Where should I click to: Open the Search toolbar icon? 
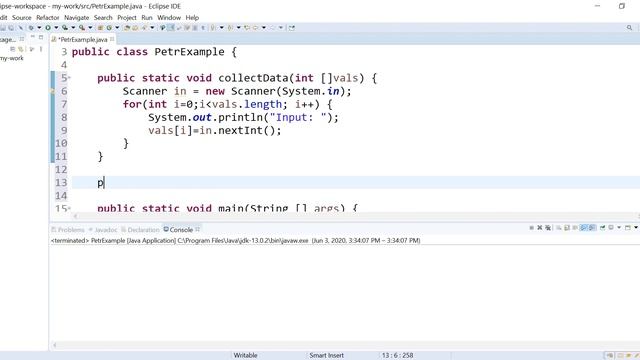pos(144,28)
